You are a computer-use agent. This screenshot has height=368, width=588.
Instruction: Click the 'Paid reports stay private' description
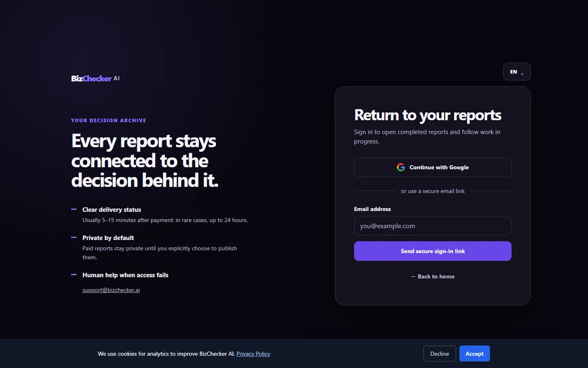160,253
